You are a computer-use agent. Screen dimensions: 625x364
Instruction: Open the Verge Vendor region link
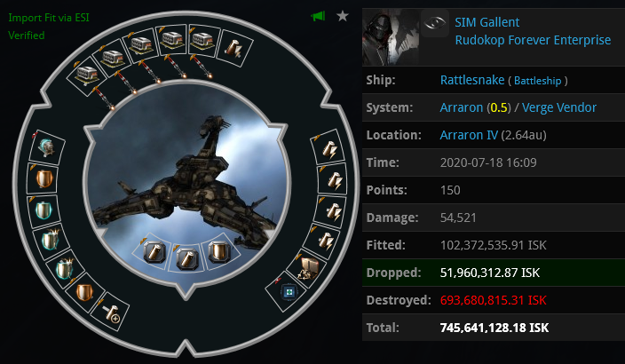[558, 107]
